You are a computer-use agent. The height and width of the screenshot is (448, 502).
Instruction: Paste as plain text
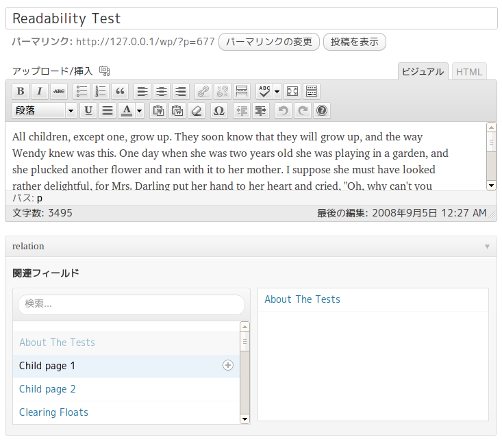[x=158, y=110]
